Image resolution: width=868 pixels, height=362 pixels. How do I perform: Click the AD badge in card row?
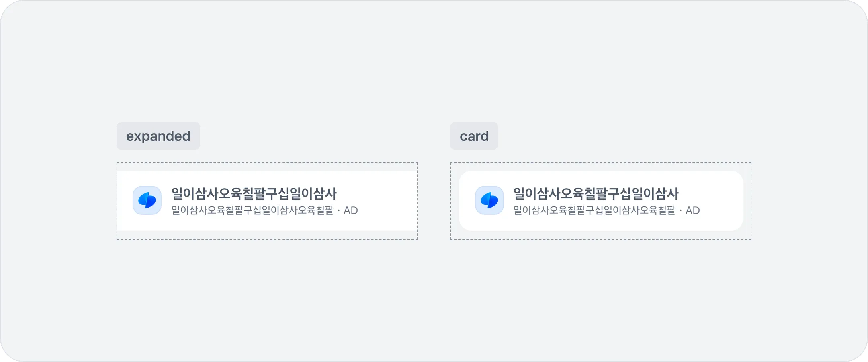(692, 210)
